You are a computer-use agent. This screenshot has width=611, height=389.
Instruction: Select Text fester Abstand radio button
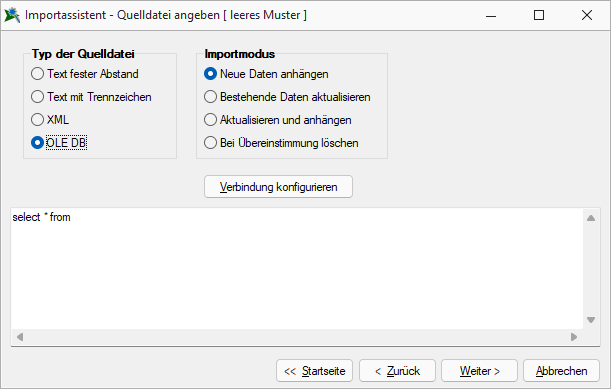point(85,74)
